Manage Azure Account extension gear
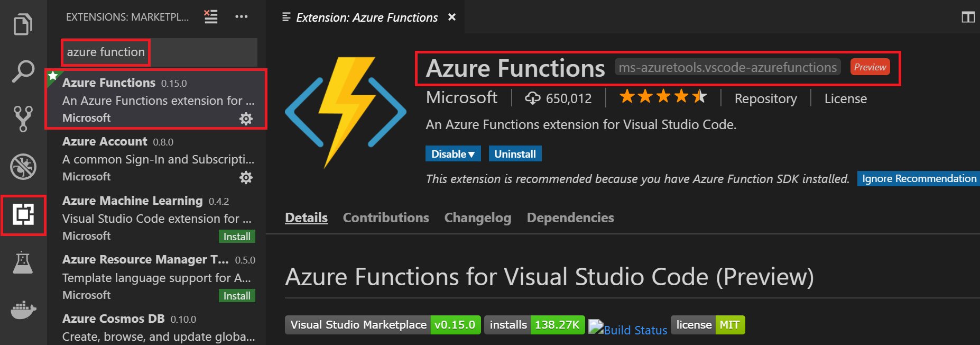 click(x=246, y=177)
